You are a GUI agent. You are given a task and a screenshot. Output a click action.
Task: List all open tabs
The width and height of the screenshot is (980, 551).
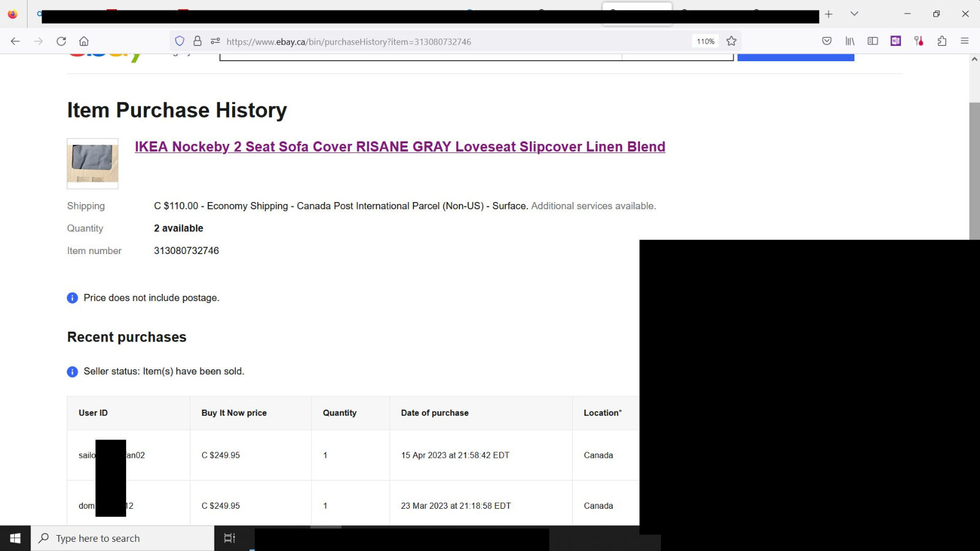854,13
